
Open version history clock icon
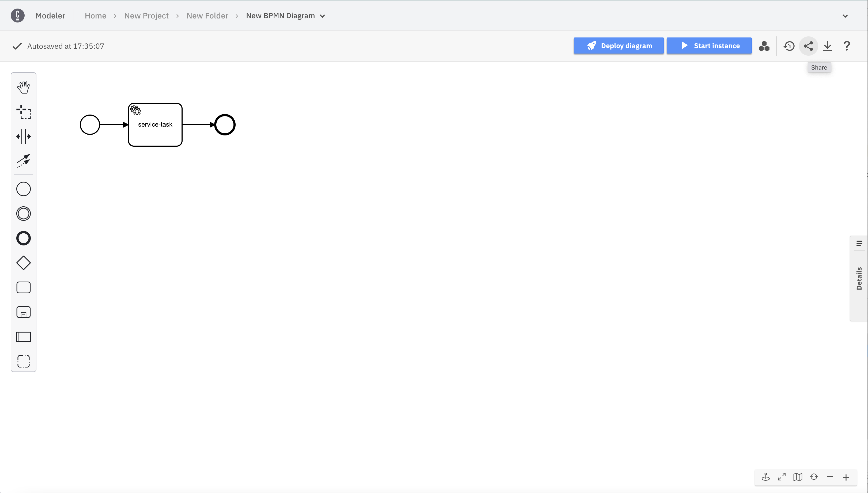(789, 46)
